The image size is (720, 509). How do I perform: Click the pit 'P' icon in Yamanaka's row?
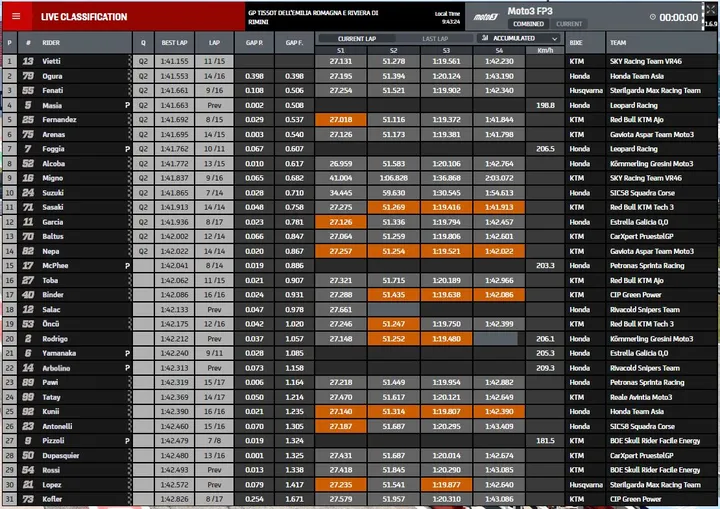[x=127, y=353]
